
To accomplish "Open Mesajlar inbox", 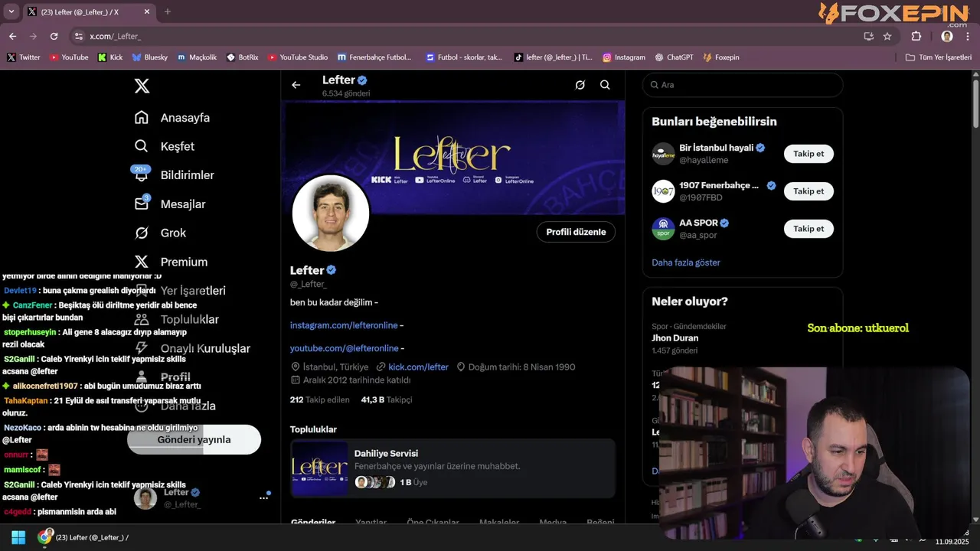I will [x=170, y=204].
